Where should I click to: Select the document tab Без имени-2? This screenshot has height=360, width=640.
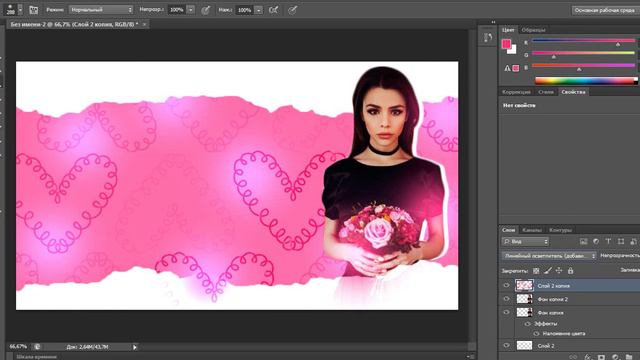point(74,24)
